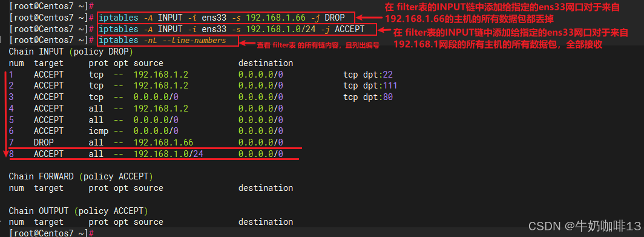Click destination 0.0.0.0/0 in rule 7
This screenshot has height=237, width=644.
pos(261,142)
